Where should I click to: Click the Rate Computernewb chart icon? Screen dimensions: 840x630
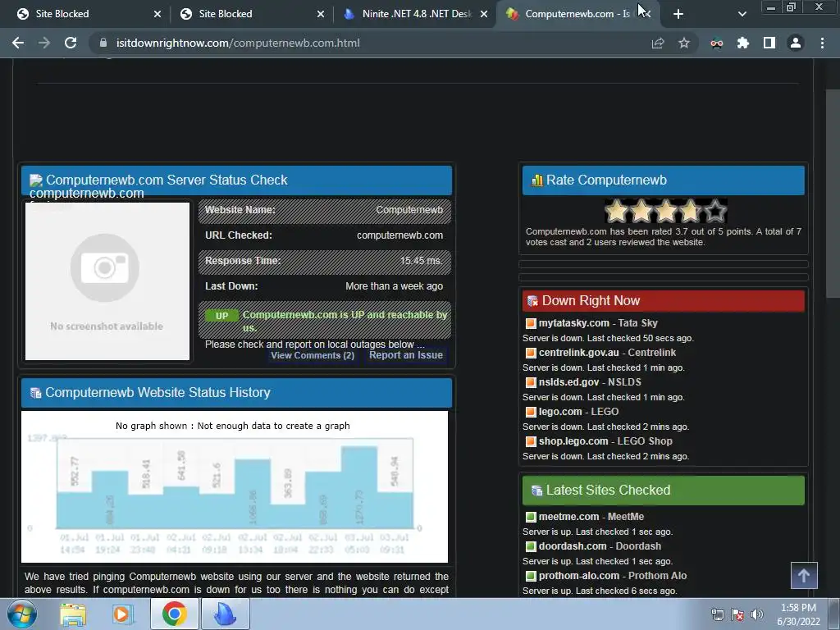click(x=536, y=180)
